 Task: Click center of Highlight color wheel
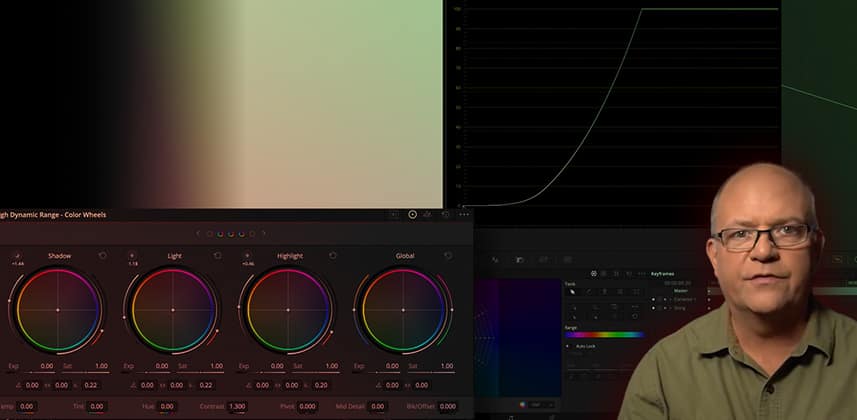[289, 310]
